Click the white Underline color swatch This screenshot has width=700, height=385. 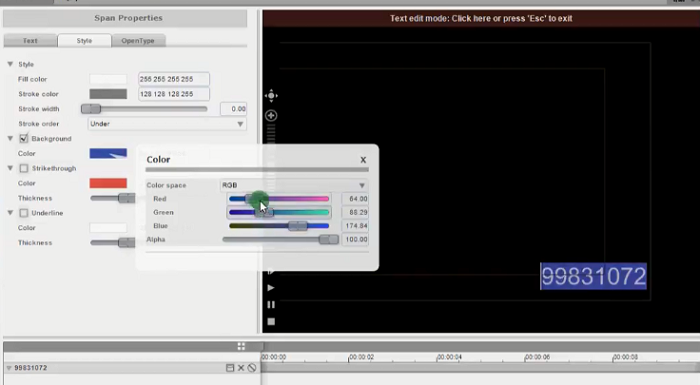pos(108,228)
